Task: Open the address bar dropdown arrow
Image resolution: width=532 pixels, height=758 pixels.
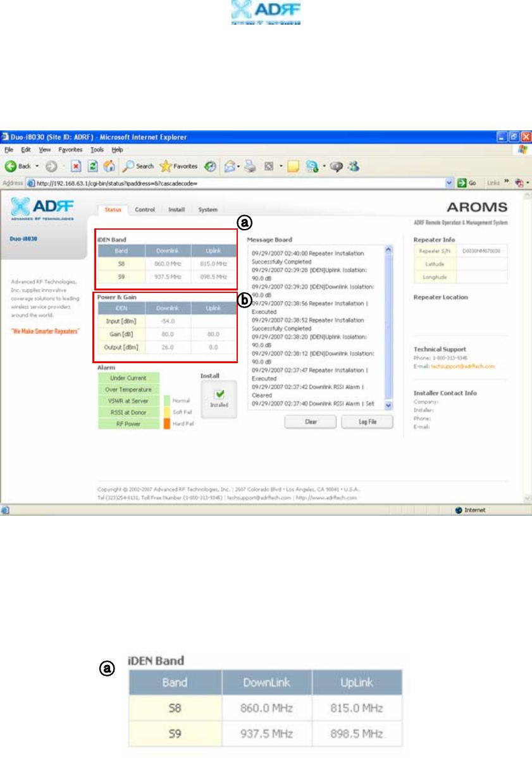Action: click(x=449, y=183)
